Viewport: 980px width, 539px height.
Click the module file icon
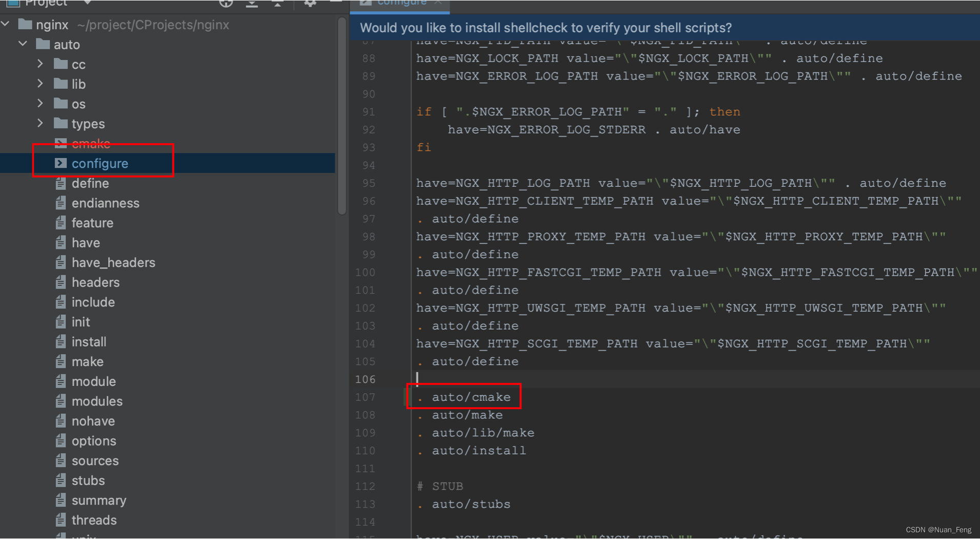61,381
